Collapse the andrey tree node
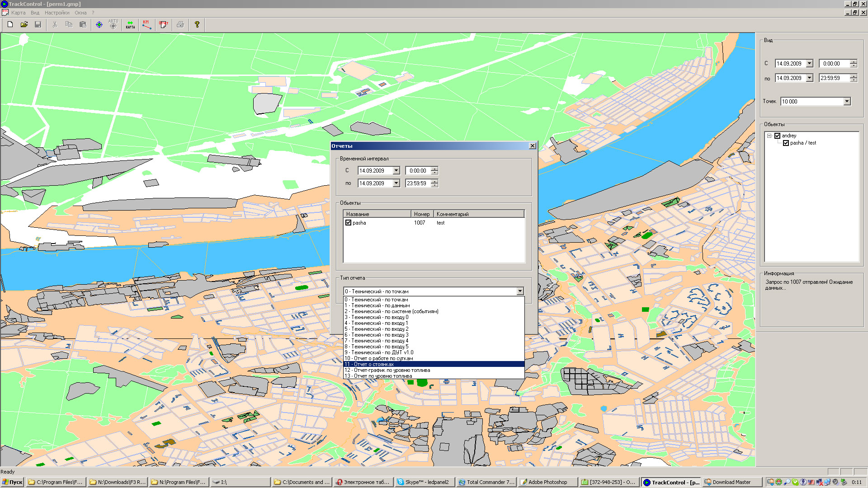 (769, 136)
